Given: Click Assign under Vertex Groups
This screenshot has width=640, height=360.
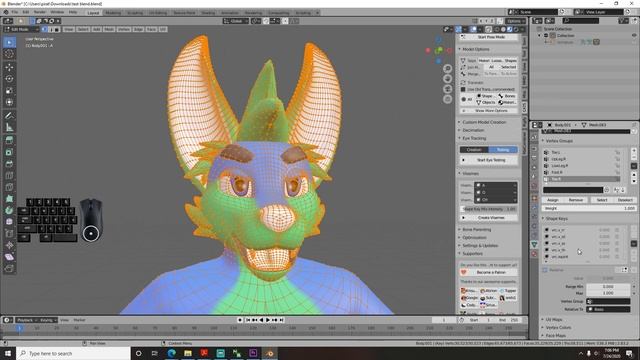Looking at the screenshot, I should 553,200.
